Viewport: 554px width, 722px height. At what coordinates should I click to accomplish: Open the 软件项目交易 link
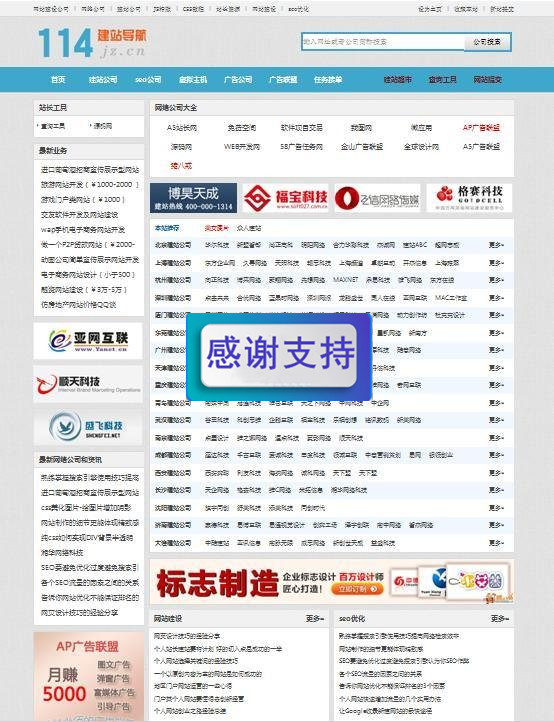pos(302,128)
